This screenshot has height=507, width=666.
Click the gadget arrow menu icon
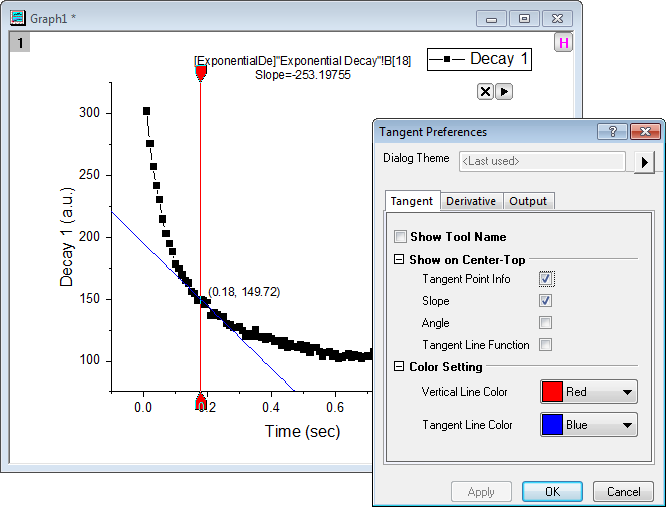[504, 91]
